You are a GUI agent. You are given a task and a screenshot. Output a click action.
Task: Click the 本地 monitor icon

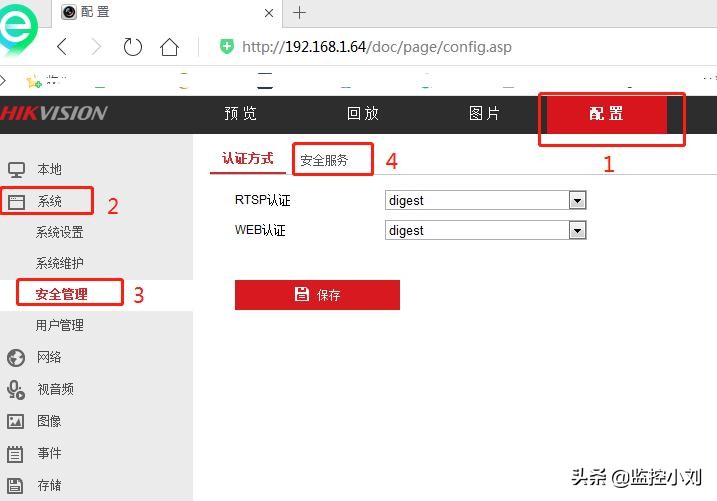[x=16, y=170]
